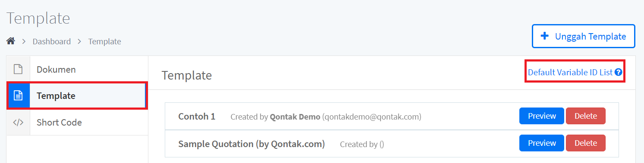Image resolution: width=644 pixels, height=163 pixels.
Task: Open the Dashboard breadcrumb link
Action: (52, 41)
